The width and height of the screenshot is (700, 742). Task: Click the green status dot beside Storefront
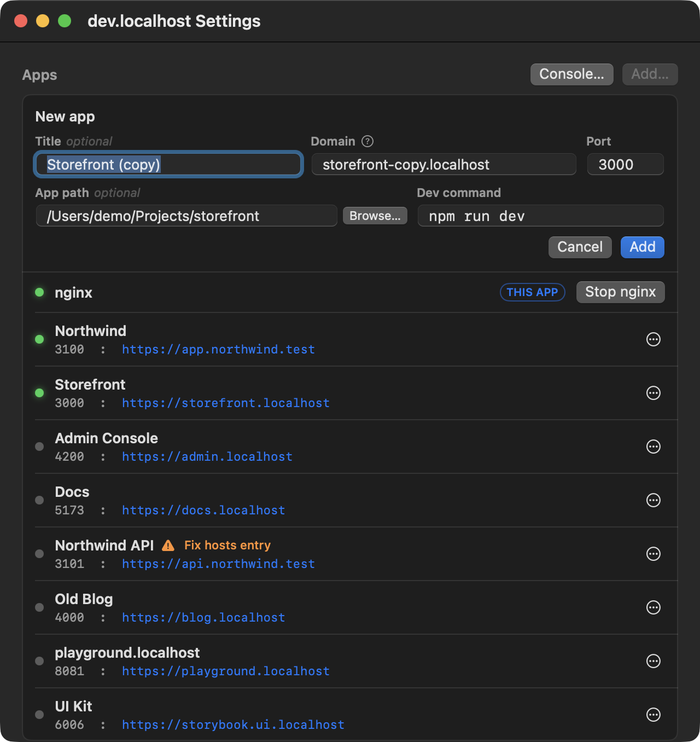39,393
